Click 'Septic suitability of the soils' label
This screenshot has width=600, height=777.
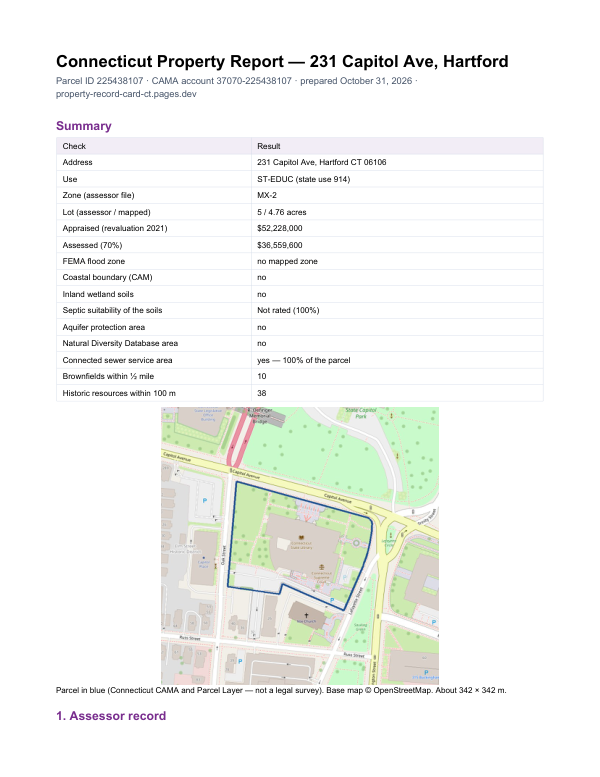112,310
